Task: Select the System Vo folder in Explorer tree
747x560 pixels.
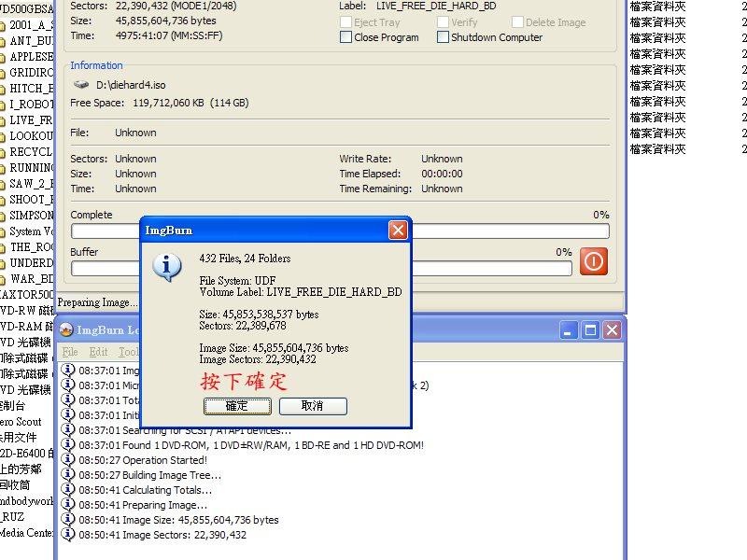Action: pos(32,231)
